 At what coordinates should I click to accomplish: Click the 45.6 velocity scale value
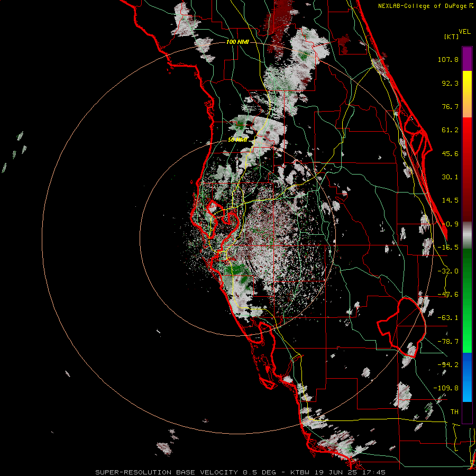click(450, 153)
